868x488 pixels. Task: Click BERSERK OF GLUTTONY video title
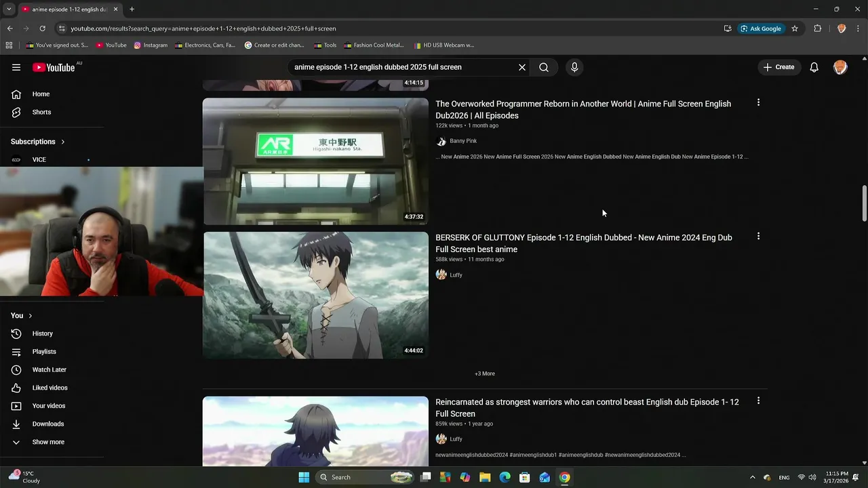[583, 243]
